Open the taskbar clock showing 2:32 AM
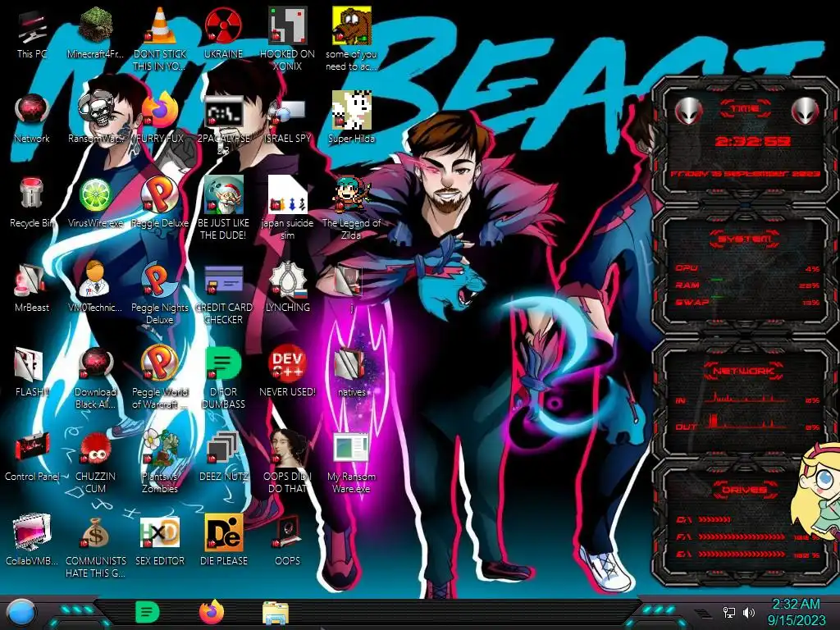Image resolution: width=840 pixels, height=630 pixels. [x=796, y=612]
